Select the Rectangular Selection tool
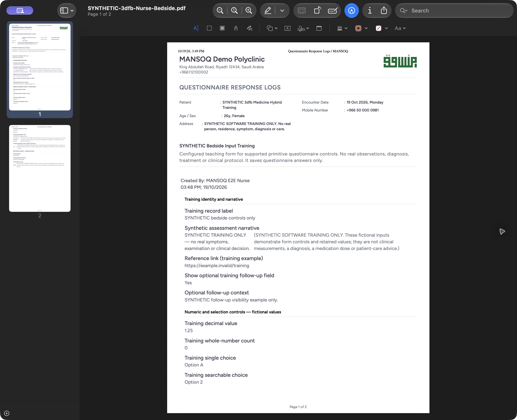Image resolution: width=517 pixels, height=420 pixels. [x=209, y=28]
